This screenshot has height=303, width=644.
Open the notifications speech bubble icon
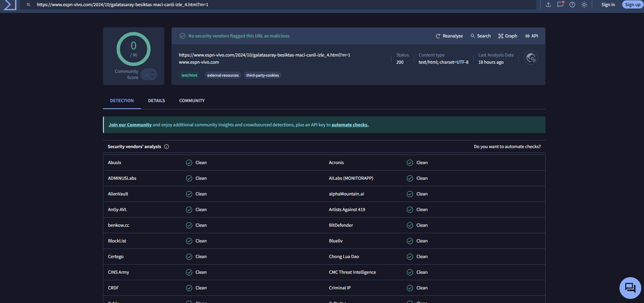point(560,5)
